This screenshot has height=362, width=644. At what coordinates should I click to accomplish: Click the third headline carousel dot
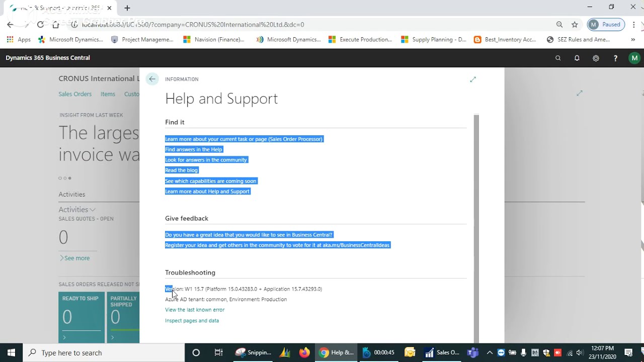pyautogui.click(x=69, y=178)
